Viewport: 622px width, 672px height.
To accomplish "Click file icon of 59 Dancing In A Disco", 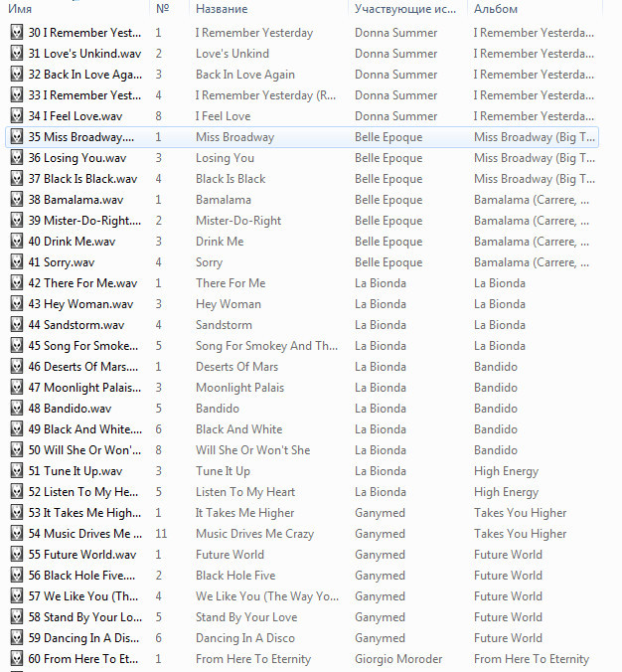I will 17,638.
